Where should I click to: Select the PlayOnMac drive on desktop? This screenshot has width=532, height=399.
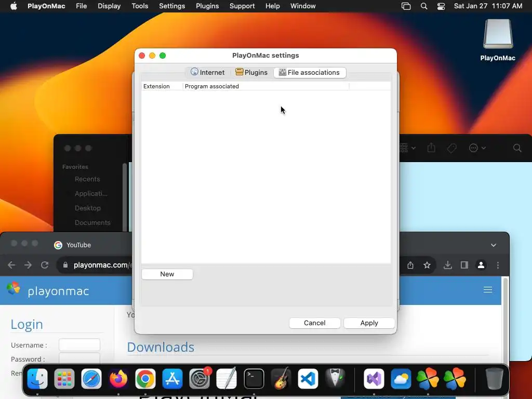click(498, 40)
